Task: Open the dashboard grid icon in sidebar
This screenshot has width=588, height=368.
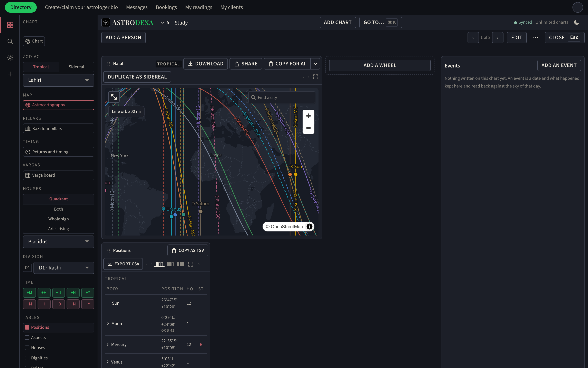Action: click(10, 25)
